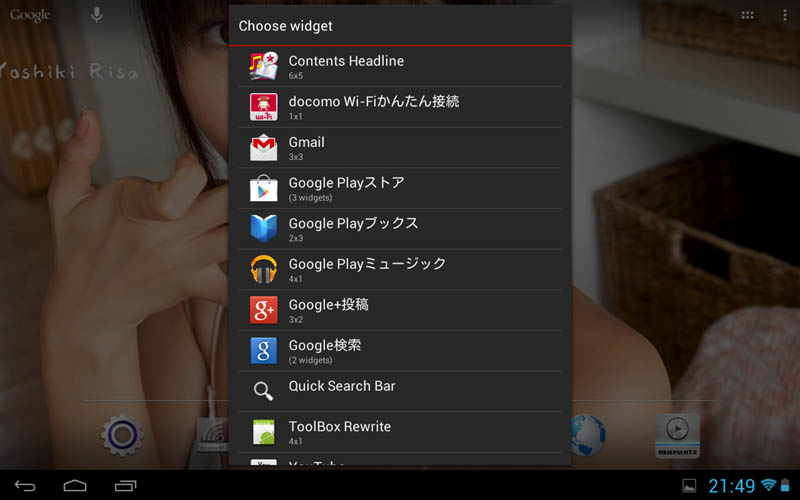Tap the Google Play Music headphones icon

[x=263, y=270]
